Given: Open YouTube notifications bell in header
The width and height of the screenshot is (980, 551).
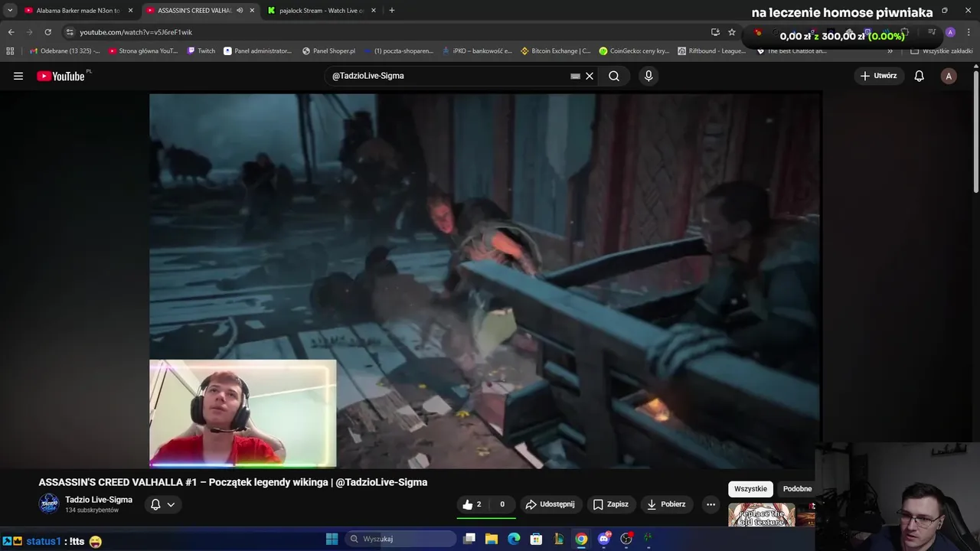Looking at the screenshot, I should pos(920,76).
